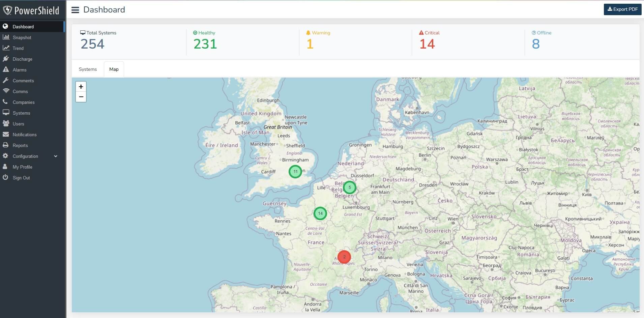
Task: Toggle the hamburger menu icon
Action: (75, 10)
